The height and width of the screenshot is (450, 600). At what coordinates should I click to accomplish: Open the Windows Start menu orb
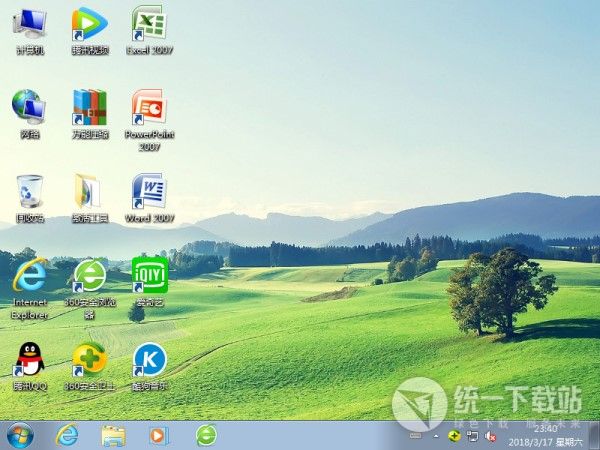[x=20, y=436]
